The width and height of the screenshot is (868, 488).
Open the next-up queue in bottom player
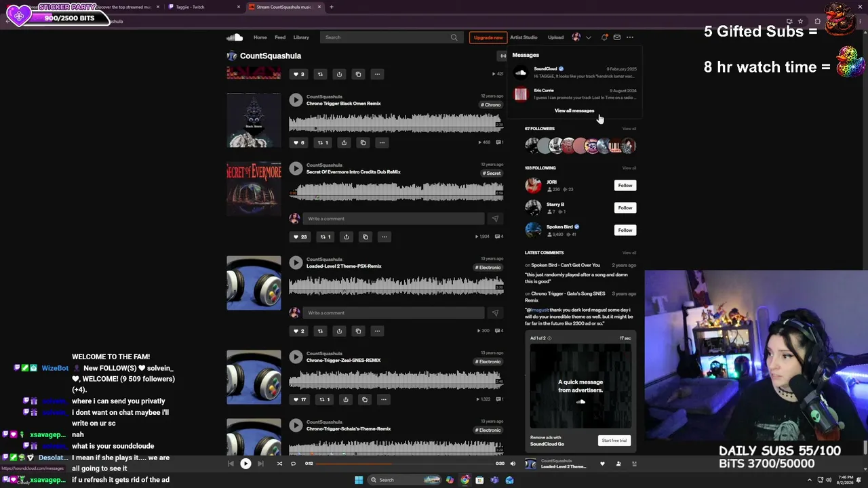coord(634,464)
